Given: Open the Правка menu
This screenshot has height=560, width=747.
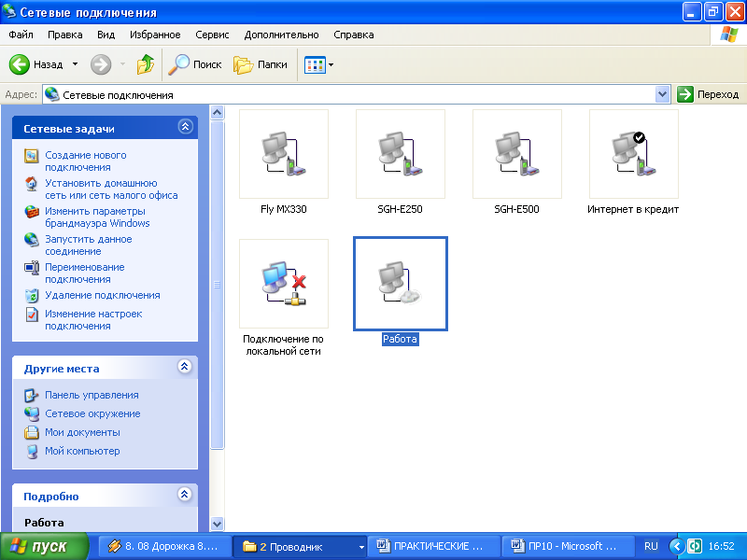Looking at the screenshot, I should tap(64, 35).
